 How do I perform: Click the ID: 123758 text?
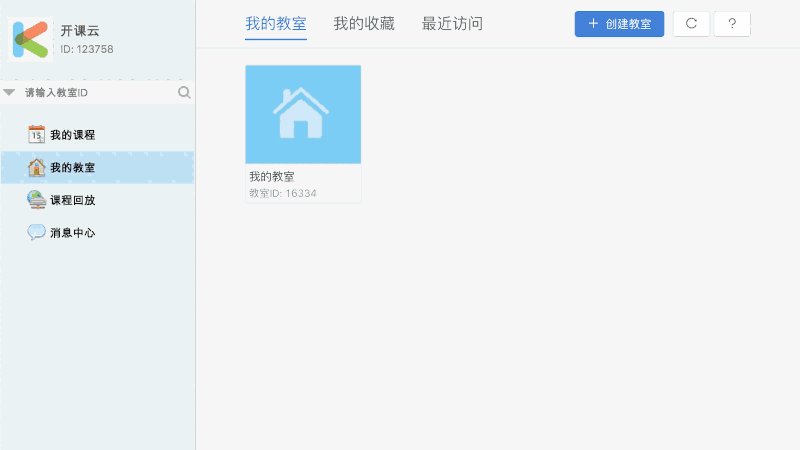(87, 49)
